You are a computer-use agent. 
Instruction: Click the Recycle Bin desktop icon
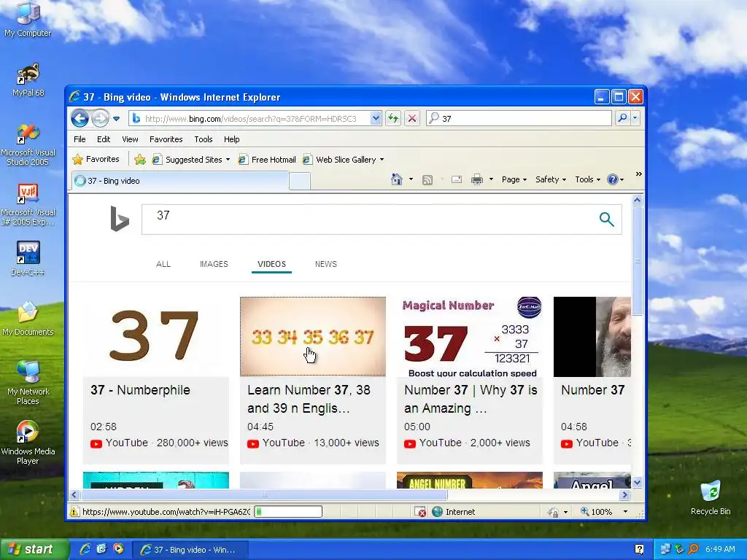pyautogui.click(x=711, y=498)
